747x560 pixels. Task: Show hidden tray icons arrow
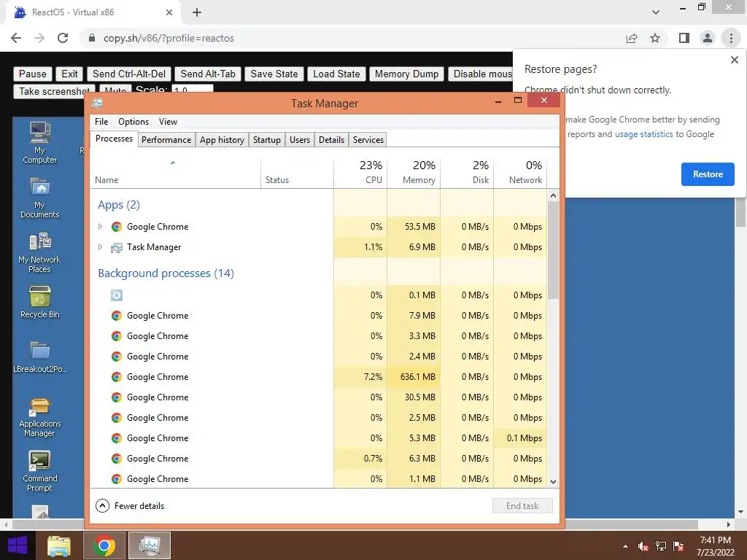pyautogui.click(x=625, y=547)
